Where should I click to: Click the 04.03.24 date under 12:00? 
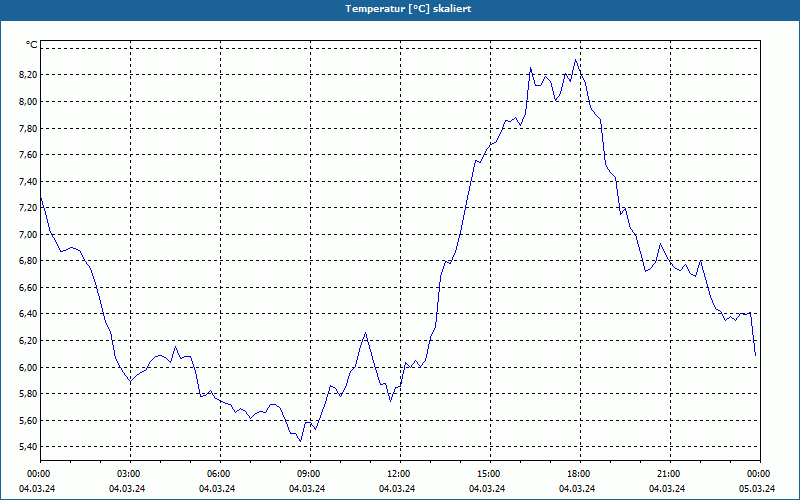397,488
